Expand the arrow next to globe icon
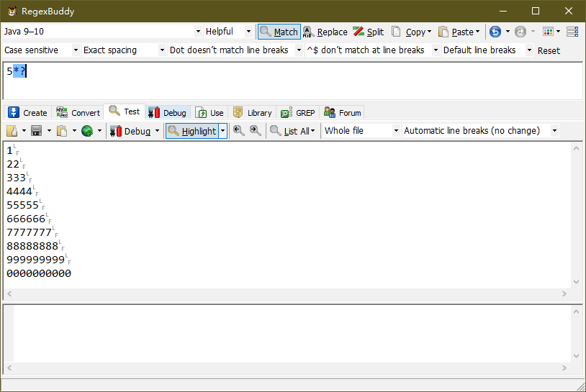 point(99,131)
